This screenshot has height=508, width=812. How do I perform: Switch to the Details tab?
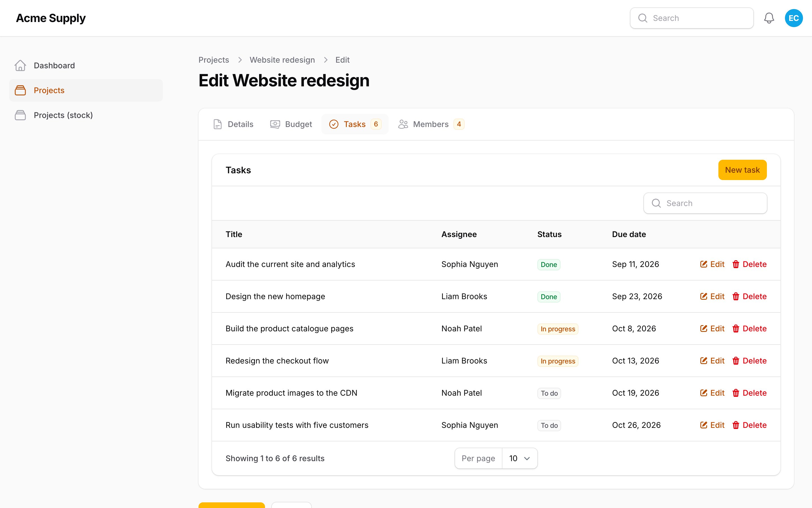(x=233, y=124)
